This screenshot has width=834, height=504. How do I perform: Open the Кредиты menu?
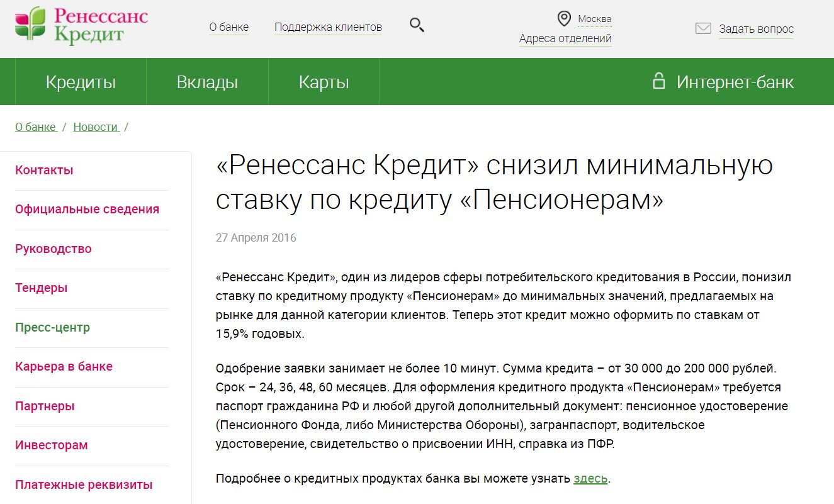tap(81, 82)
